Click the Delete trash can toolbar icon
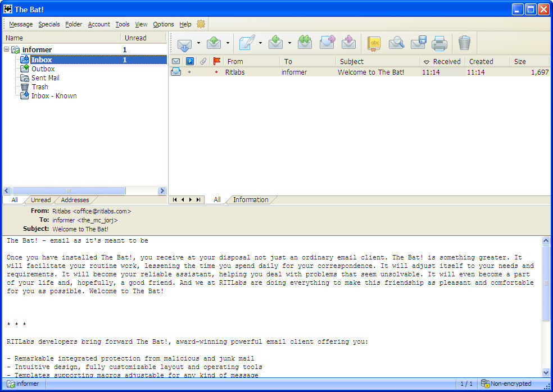Viewport: 553px width, 392px height. (x=464, y=43)
